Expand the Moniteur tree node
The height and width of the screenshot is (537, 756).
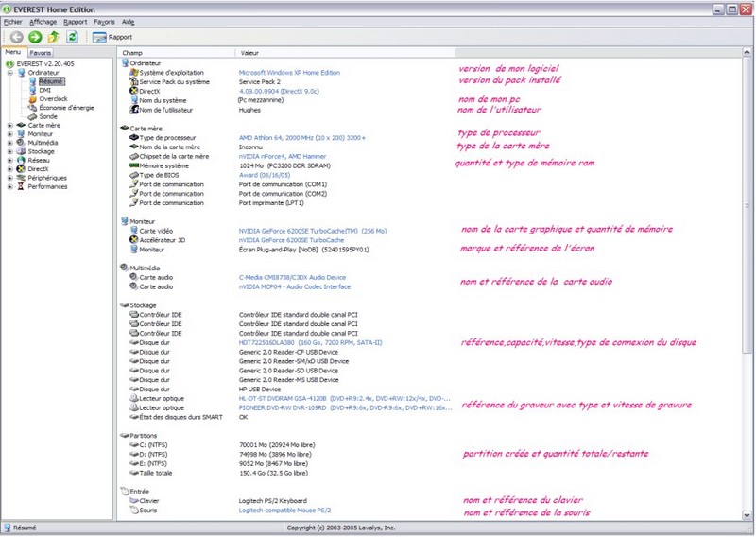coord(10,134)
